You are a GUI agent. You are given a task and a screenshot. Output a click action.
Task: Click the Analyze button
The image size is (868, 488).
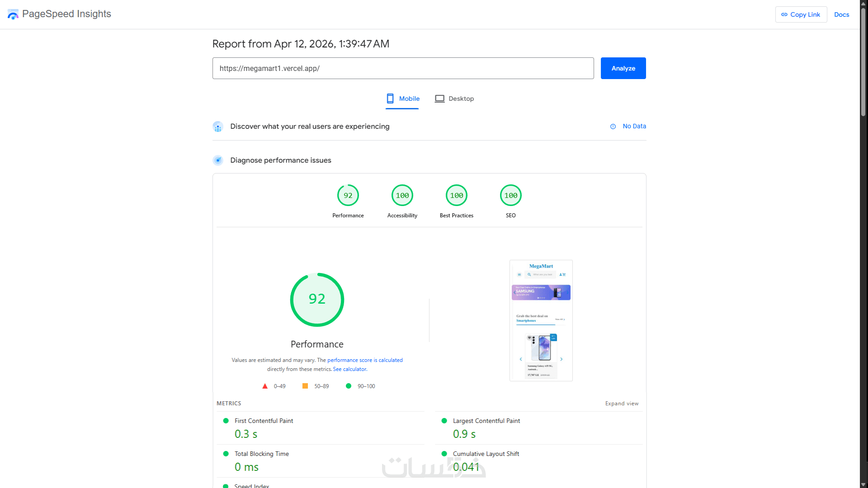click(x=623, y=68)
